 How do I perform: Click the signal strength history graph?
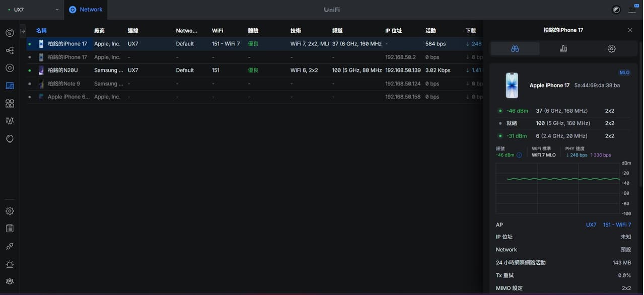point(558,188)
